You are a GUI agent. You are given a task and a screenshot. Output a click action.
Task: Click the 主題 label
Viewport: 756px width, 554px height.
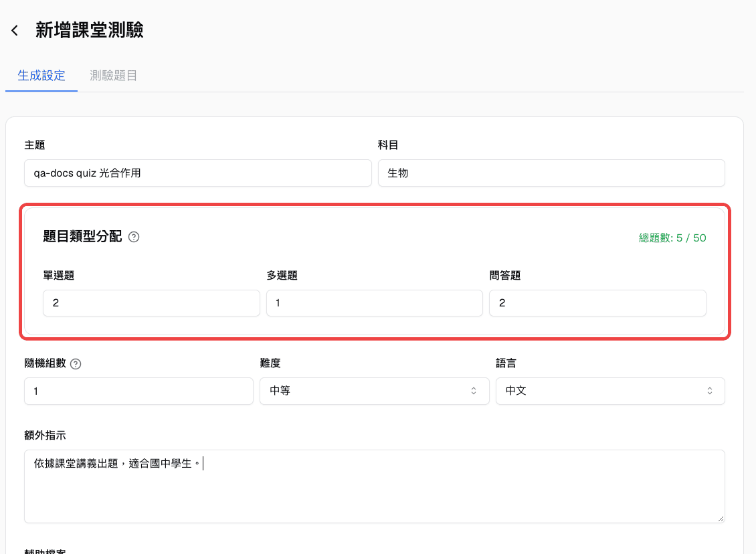coord(35,145)
